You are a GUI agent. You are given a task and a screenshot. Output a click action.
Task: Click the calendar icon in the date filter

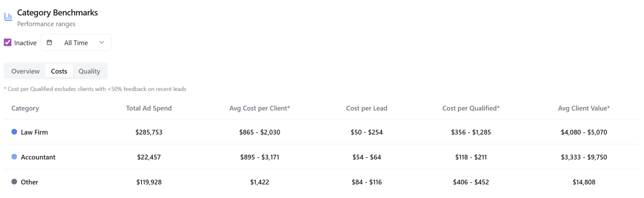[50, 42]
